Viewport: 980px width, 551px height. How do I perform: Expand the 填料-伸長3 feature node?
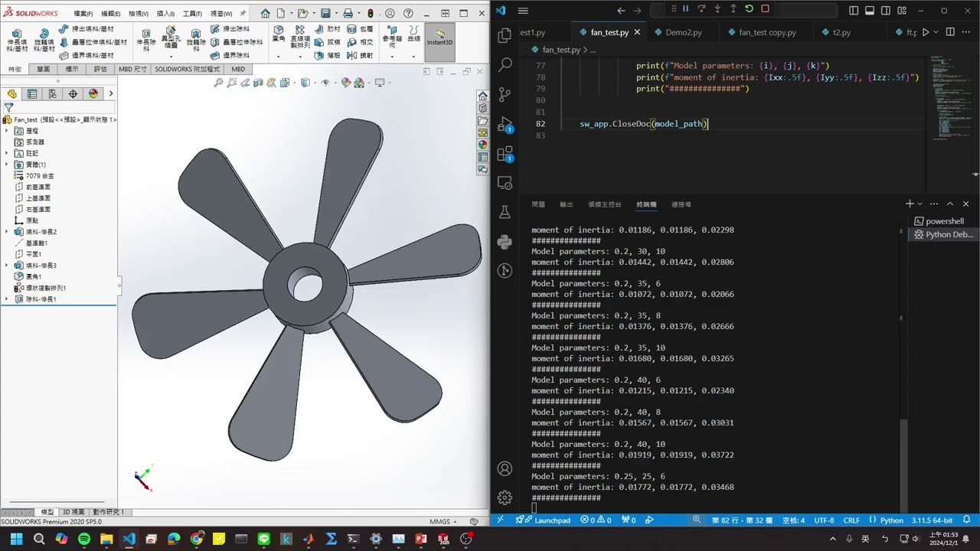7,266
